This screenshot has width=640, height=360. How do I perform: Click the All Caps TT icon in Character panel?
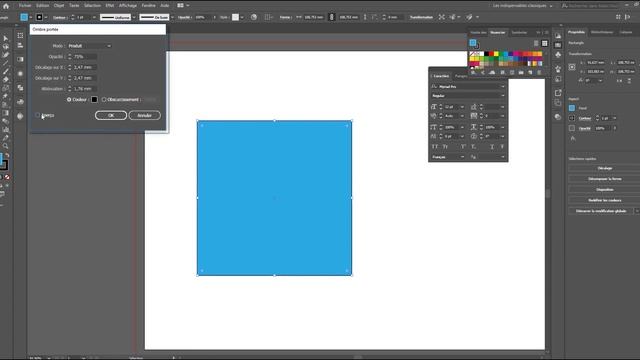435,147
